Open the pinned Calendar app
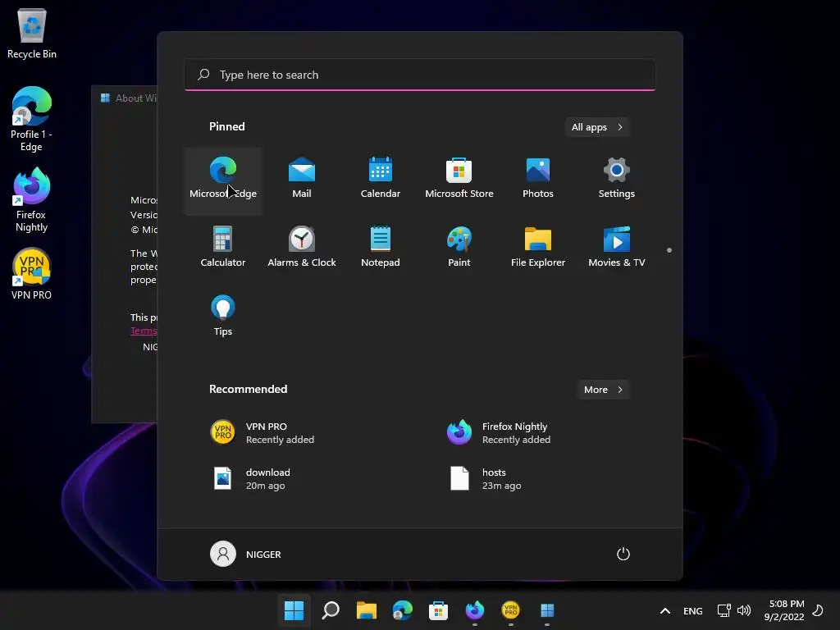Viewport: 840px width, 630px height. pos(381,181)
